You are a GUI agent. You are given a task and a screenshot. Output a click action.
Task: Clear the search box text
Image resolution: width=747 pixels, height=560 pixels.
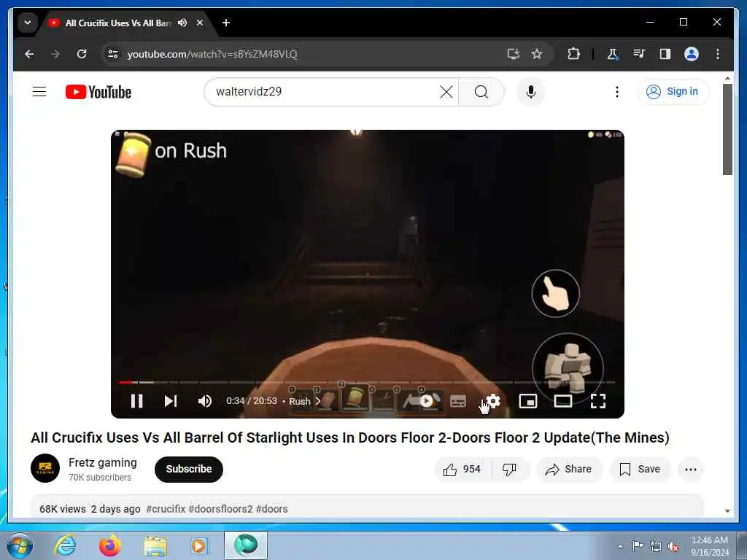(x=446, y=92)
